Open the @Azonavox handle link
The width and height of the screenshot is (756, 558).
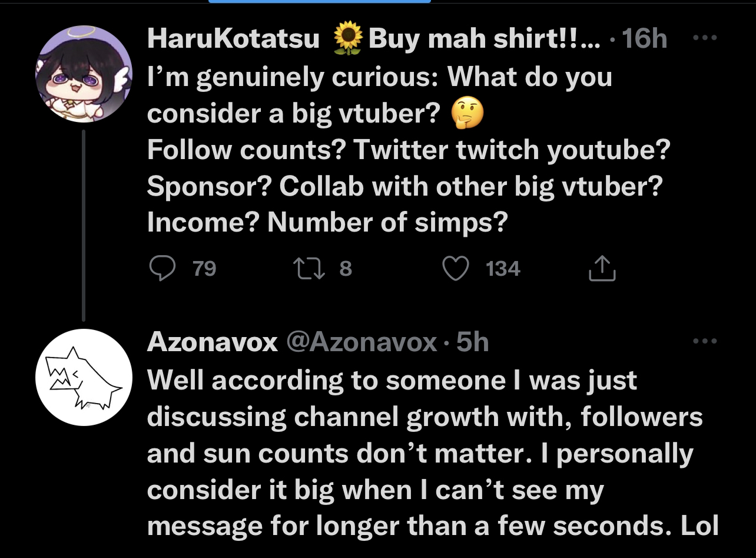(362, 342)
